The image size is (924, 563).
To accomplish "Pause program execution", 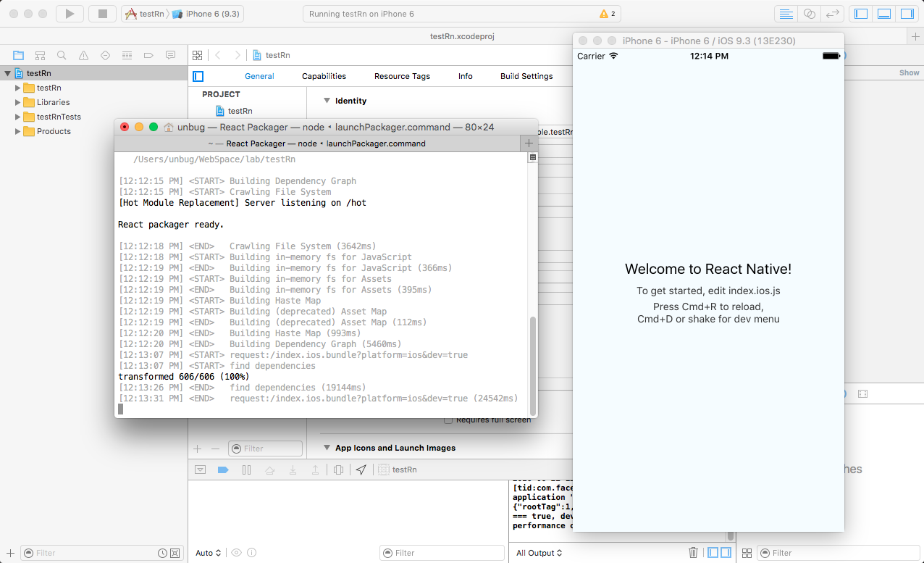I will coord(246,470).
